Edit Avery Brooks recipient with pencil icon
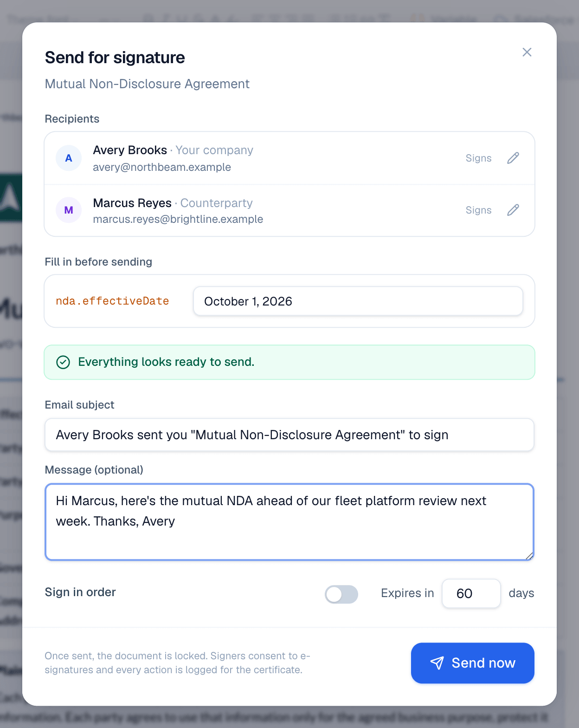Image resolution: width=579 pixels, height=728 pixels. click(x=513, y=158)
